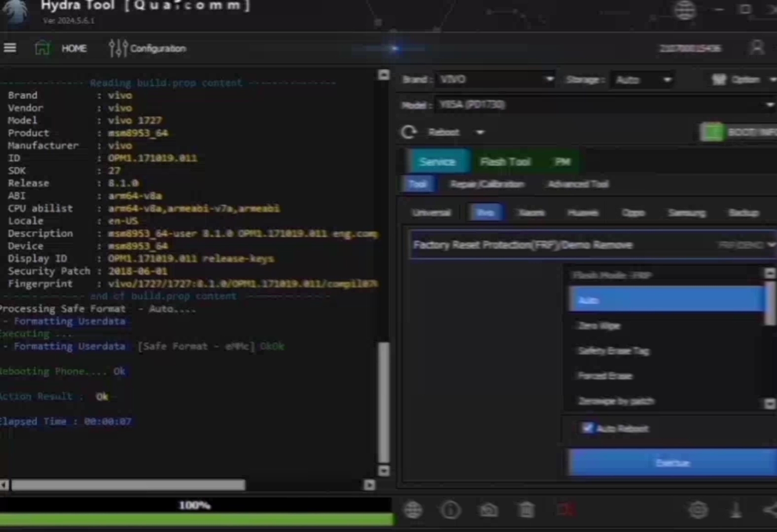The image size is (777, 532).
Task: Open the Repair/Calibration sub-tab
Action: coord(487,184)
